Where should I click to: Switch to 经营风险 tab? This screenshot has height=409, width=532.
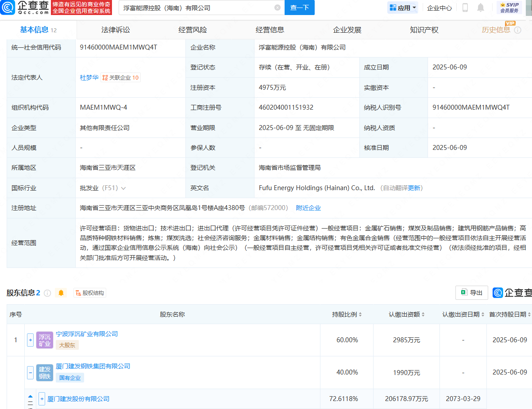(x=193, y=30)
